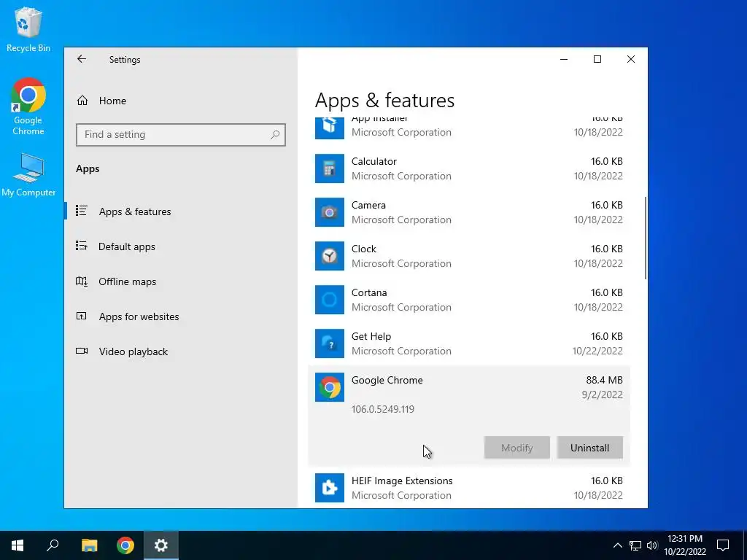
Task: Click the Home icon in Settings sidebar
Action: coord(82,101)
